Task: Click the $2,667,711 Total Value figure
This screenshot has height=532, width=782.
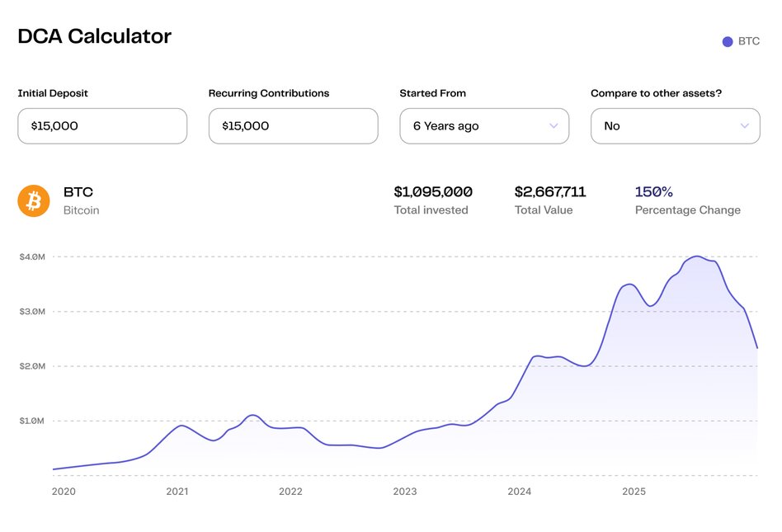Action: (550, 192)
